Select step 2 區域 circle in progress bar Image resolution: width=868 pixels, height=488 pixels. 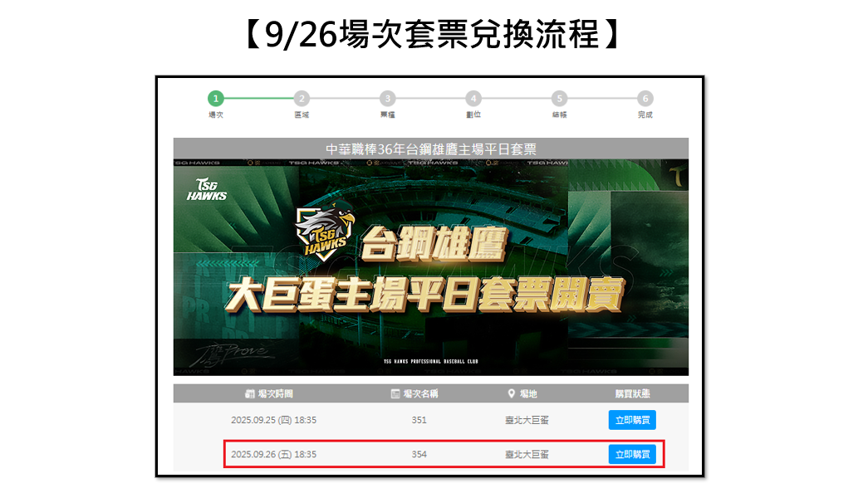pos(302,99)
